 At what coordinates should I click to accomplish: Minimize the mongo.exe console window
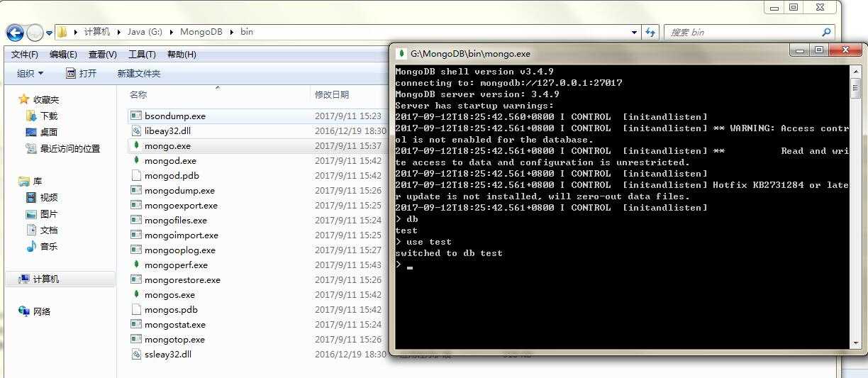point(801,50)
